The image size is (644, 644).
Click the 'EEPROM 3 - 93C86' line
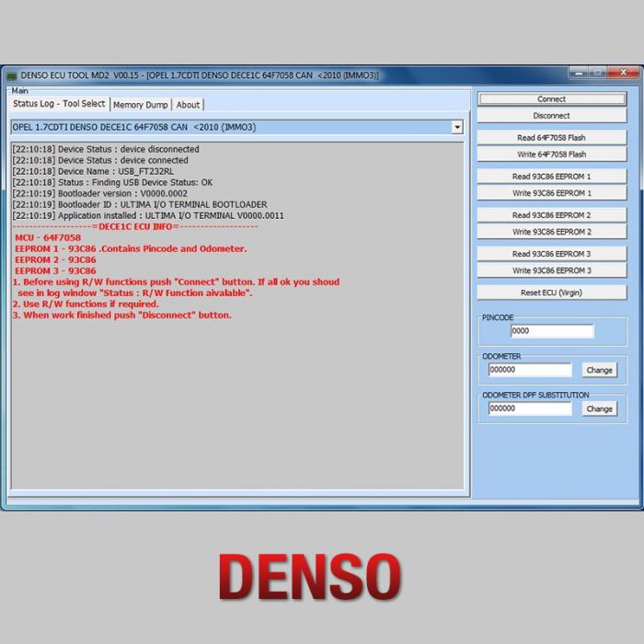point(55,271)
